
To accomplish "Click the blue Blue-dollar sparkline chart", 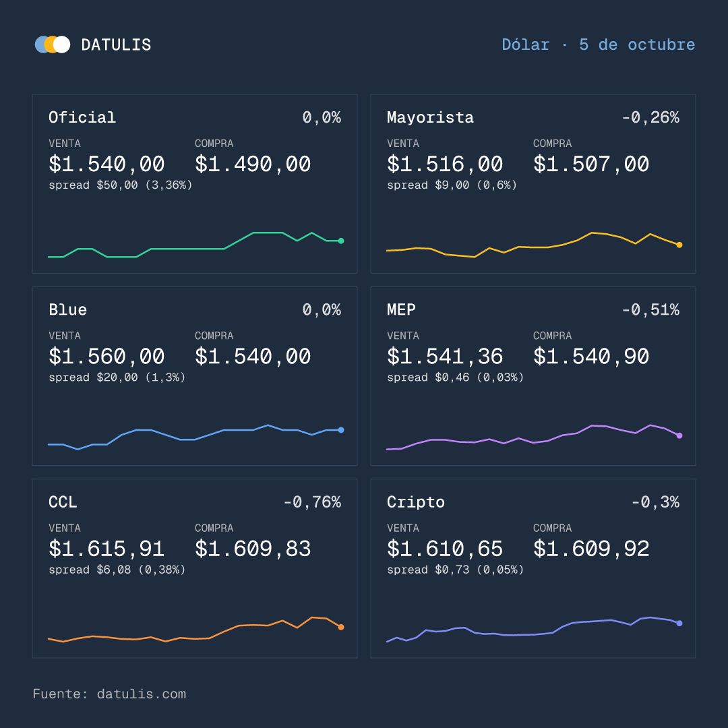I will [x=195, y=437].
